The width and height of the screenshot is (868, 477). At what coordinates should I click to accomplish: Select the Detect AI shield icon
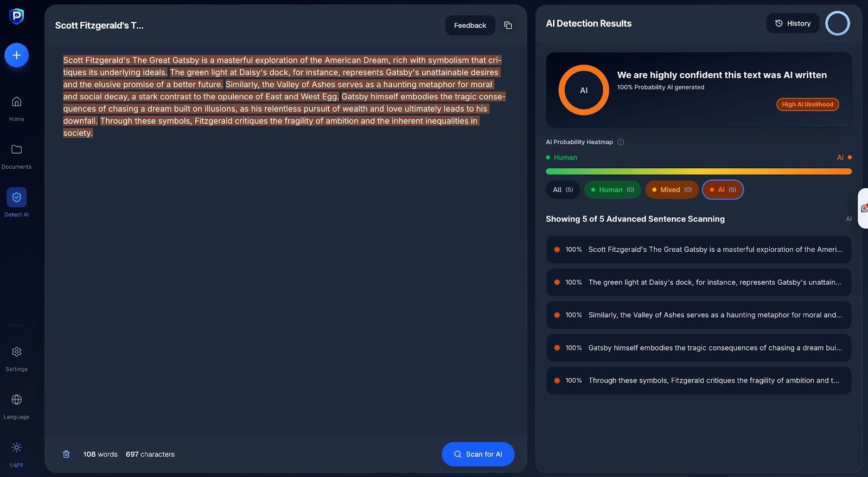17,198
